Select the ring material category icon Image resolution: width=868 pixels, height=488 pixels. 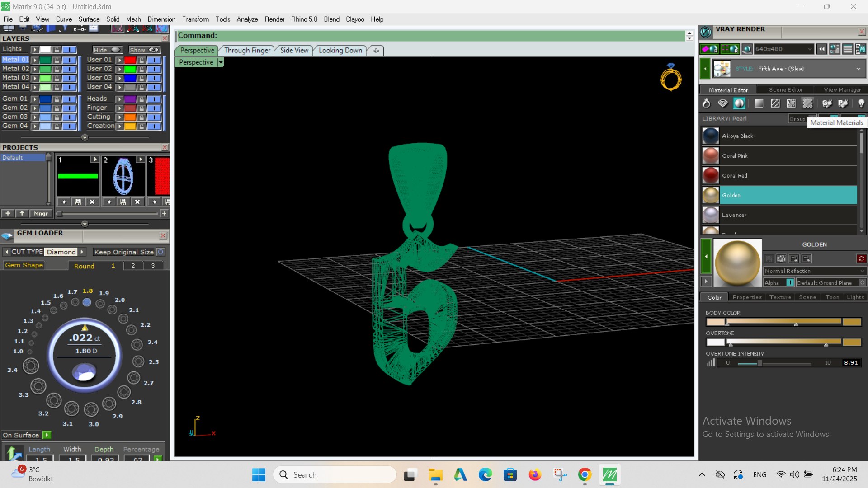point(706,103)
